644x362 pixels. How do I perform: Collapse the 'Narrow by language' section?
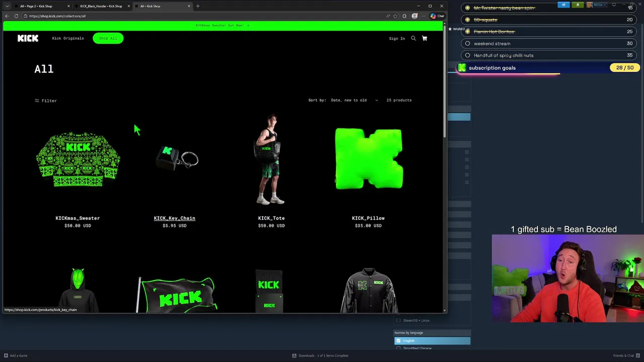pyautogui.click(x=432, y=333)
